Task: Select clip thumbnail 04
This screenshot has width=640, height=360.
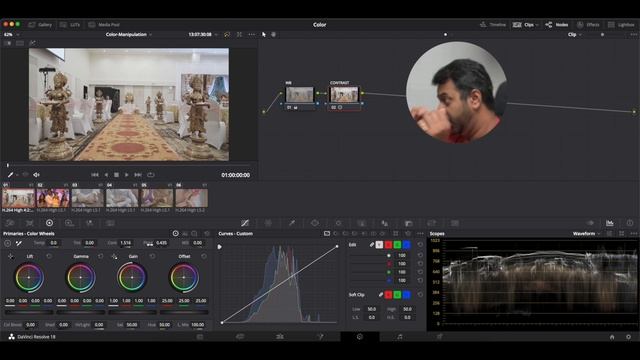Action: pyautogui.click(x=122, y=198)
